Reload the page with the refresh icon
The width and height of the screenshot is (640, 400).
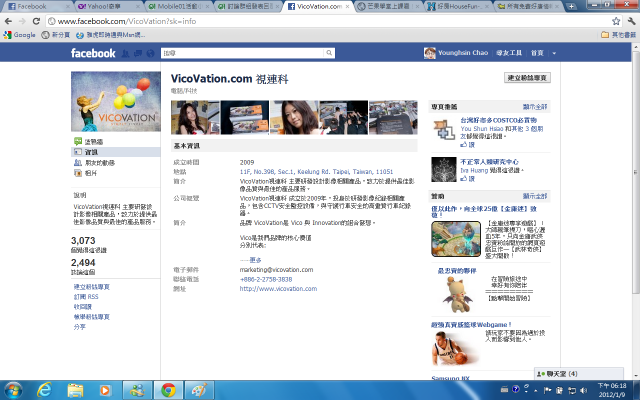(36, 21)
